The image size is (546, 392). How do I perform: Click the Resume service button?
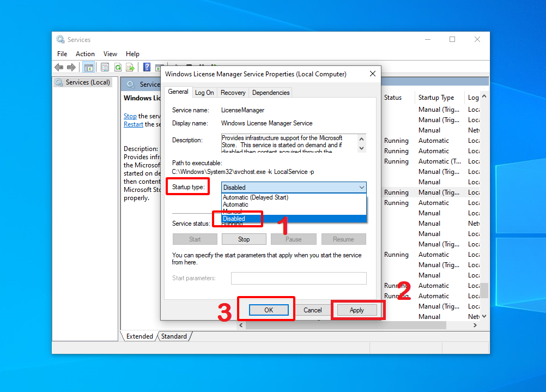[x=343, y=239]
